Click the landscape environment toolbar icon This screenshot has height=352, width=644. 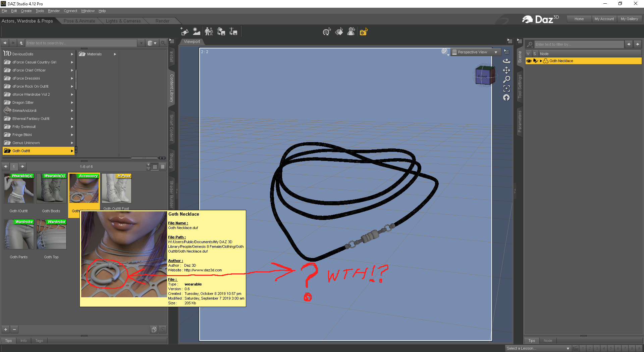coord(197,32)
